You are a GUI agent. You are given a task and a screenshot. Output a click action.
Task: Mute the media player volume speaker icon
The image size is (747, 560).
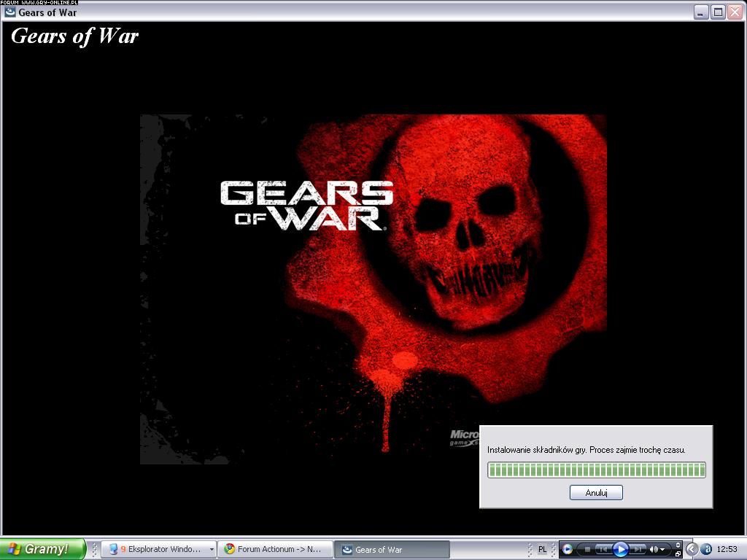point(654,549)
